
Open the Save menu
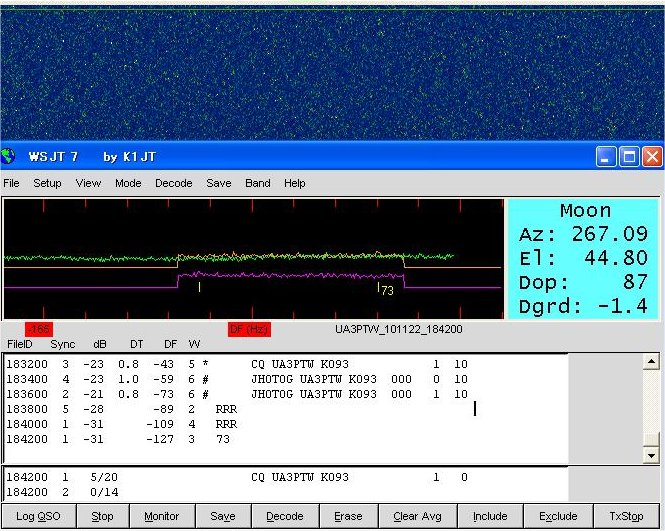[x=219, y=183]
